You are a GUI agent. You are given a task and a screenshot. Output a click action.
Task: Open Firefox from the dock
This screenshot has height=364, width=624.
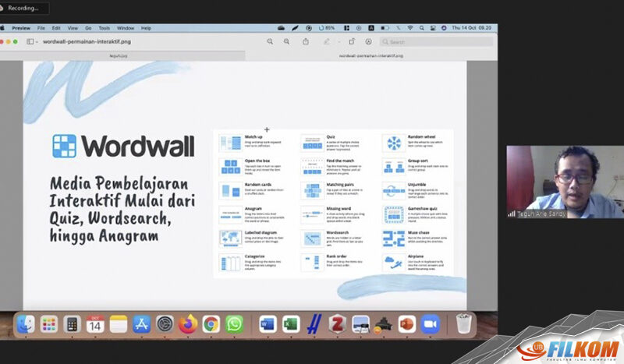pos(186,323)
